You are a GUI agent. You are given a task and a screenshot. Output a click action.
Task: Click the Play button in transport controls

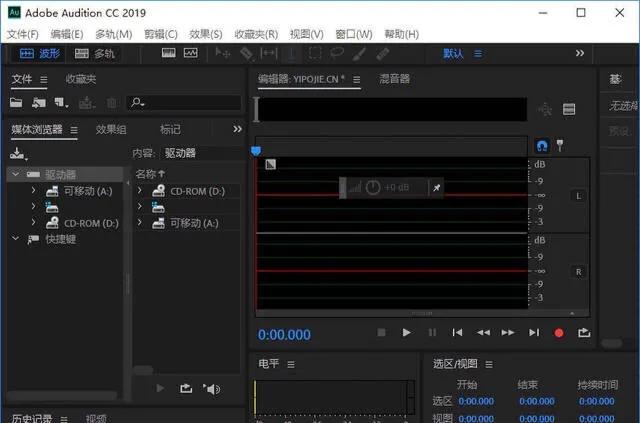tap(406, 332)
